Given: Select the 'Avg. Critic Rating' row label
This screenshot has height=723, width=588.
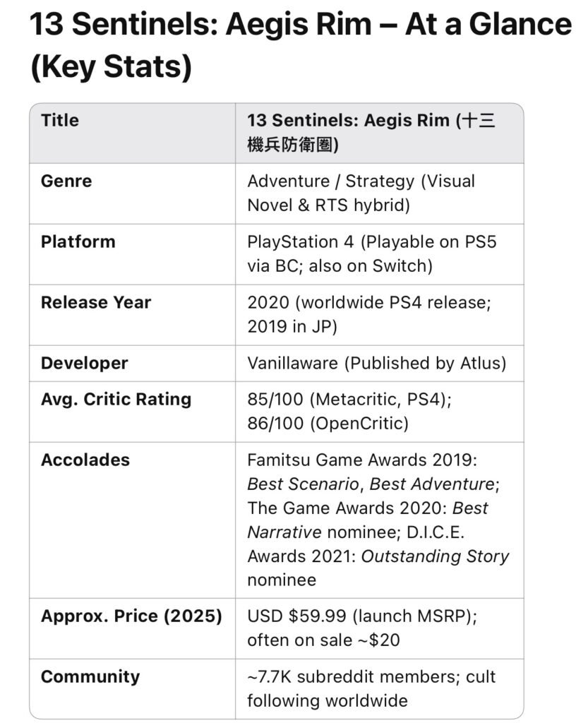Looking at the screenshot, I should coord(116,400).
